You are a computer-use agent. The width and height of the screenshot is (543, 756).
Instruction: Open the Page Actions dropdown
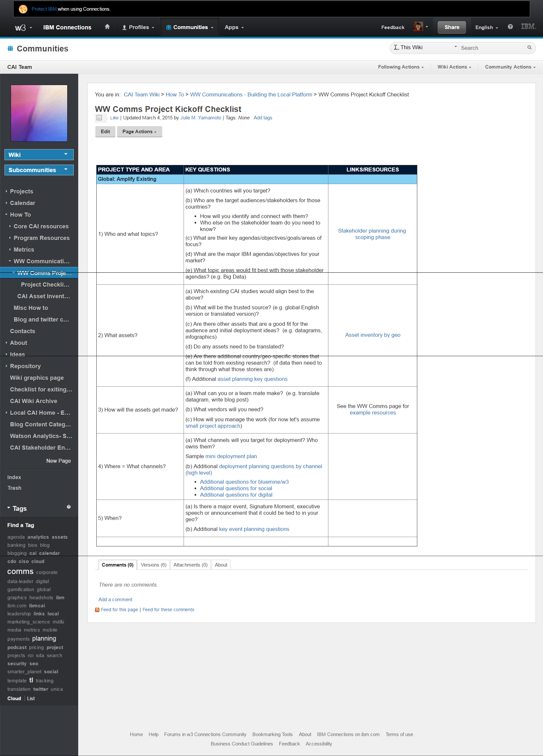click(139, 132)
